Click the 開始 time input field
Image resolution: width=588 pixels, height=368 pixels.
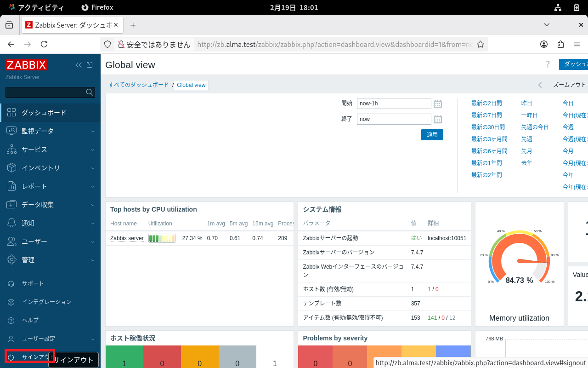pos(394,103)
